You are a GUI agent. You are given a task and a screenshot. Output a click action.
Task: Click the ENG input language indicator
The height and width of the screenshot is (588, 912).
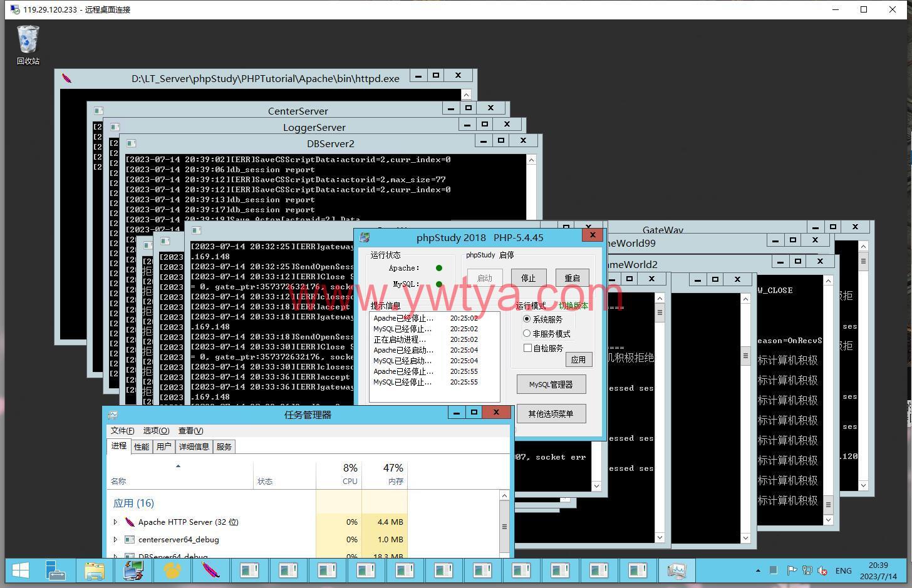click(x=844, y=570)
